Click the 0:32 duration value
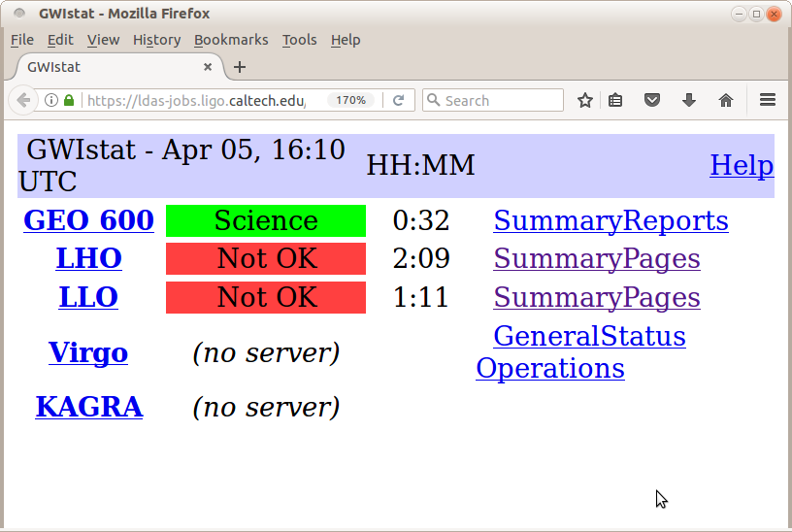This screenshot has height=532, width=792. (421, 220)
